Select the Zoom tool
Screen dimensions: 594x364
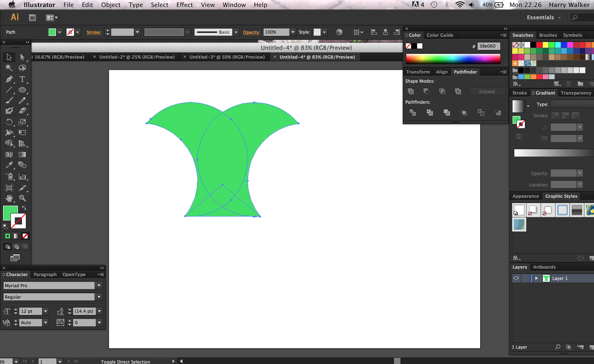22,198
